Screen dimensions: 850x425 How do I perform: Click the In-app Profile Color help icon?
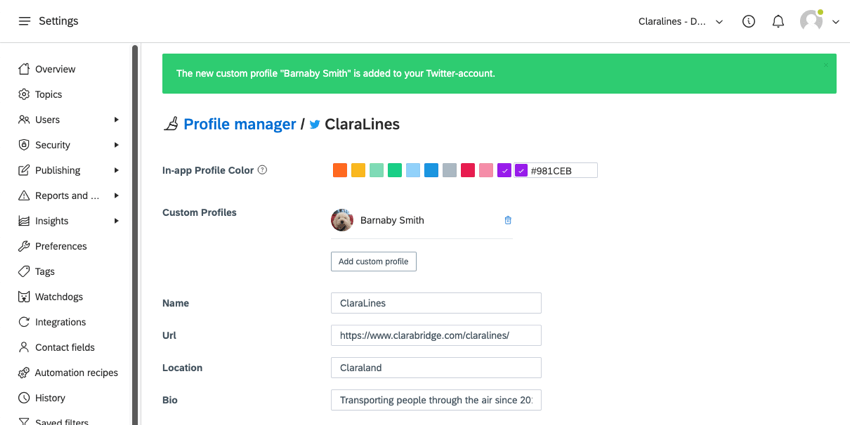[262, 170]
